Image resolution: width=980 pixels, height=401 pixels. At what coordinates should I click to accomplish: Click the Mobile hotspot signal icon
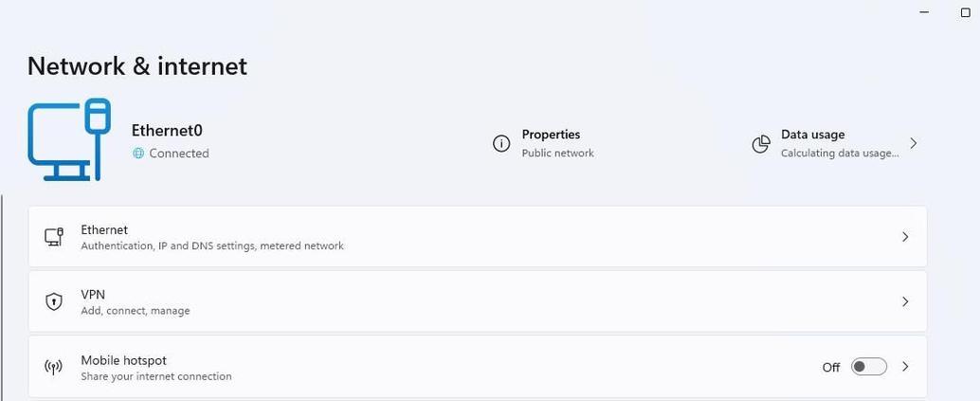54,367
